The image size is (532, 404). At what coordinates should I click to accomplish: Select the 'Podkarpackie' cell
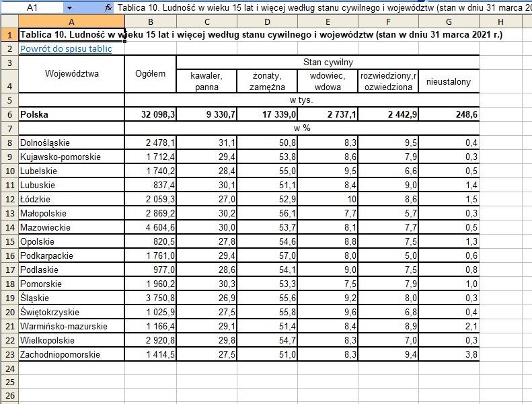tap(71, 255)
